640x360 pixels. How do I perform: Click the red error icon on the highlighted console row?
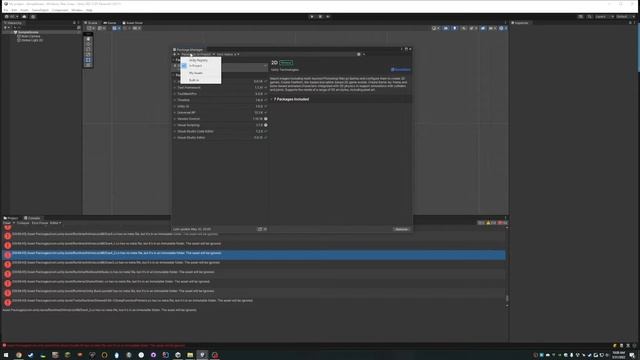7,255
